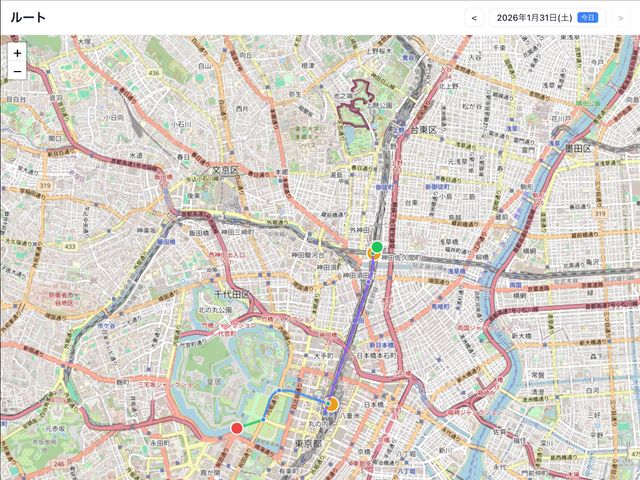Click 墨田区 label on the map
The image size is (640, 480).
578,148
